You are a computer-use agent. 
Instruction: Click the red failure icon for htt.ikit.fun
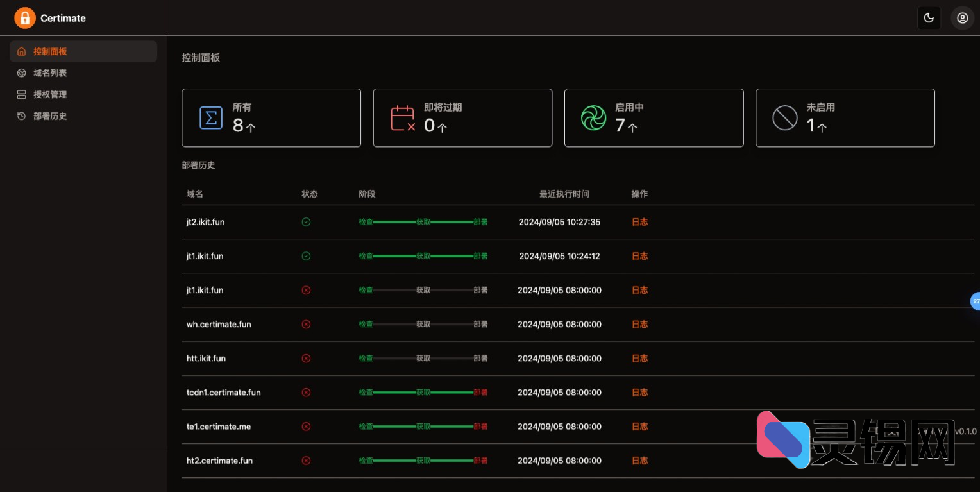(306, 358)
